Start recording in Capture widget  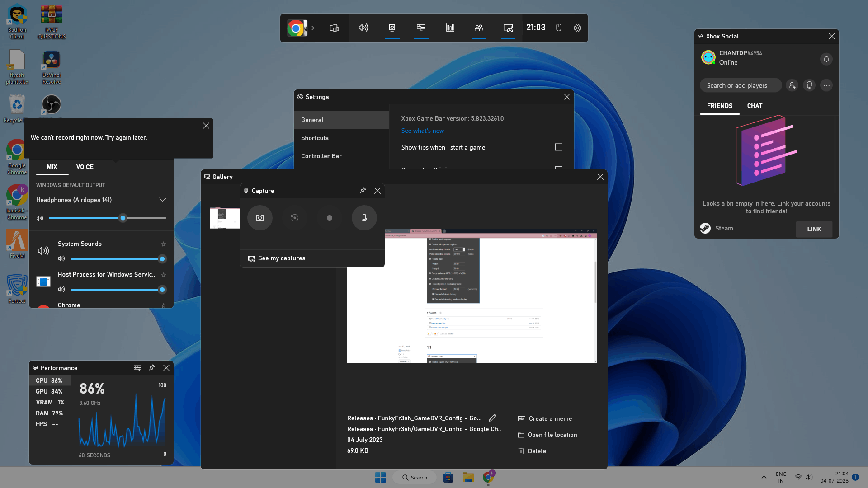click(x=330, y=218)
